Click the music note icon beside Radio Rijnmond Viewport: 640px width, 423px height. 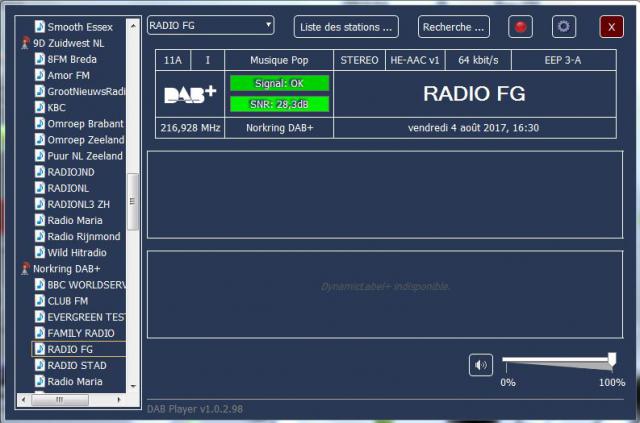[x=40, y=236]
